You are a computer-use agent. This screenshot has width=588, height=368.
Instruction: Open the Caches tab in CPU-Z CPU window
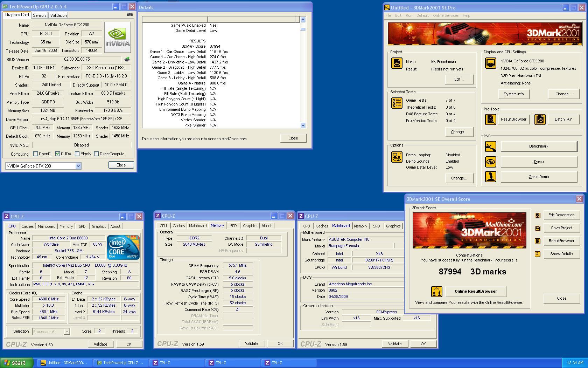coord(28,226)
